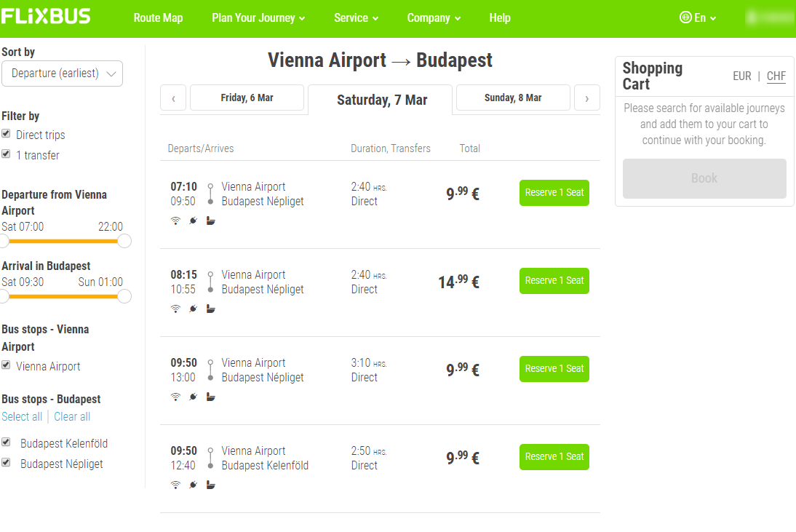796x532 pixels.
Task: Expand the Service menu
Action: (x=356, y=17)
